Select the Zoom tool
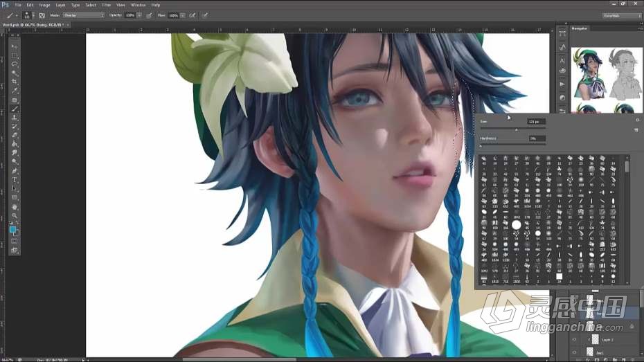Viewport: 644px width, 362px height. 15,215
